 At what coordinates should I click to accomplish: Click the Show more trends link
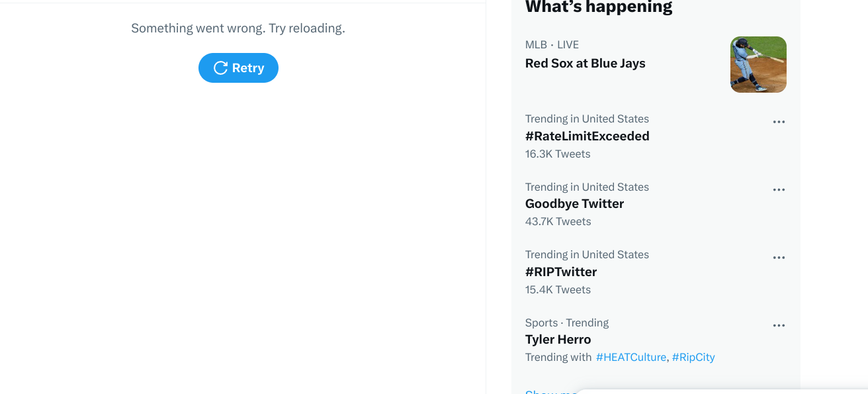click(x=550, y=391)
